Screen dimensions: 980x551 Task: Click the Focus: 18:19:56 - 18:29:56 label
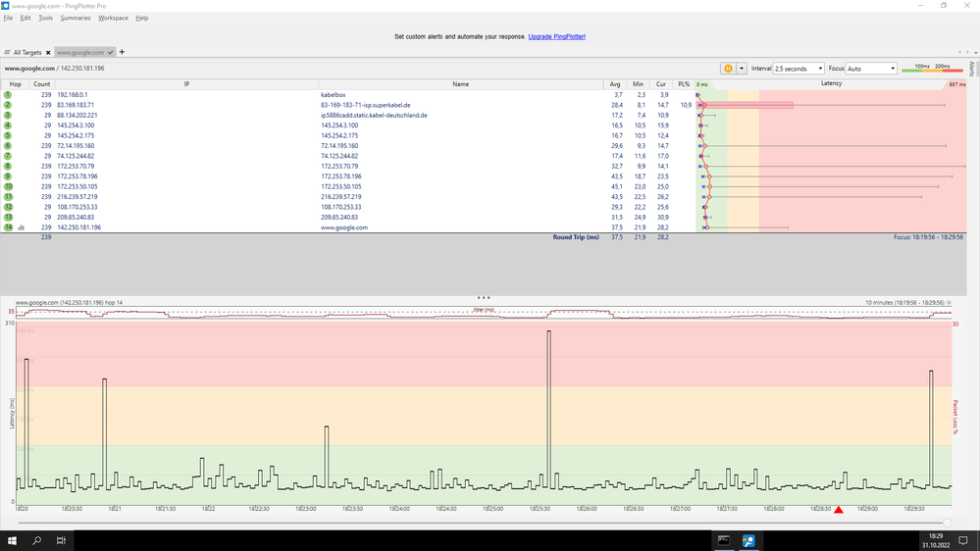pos(928,237)
